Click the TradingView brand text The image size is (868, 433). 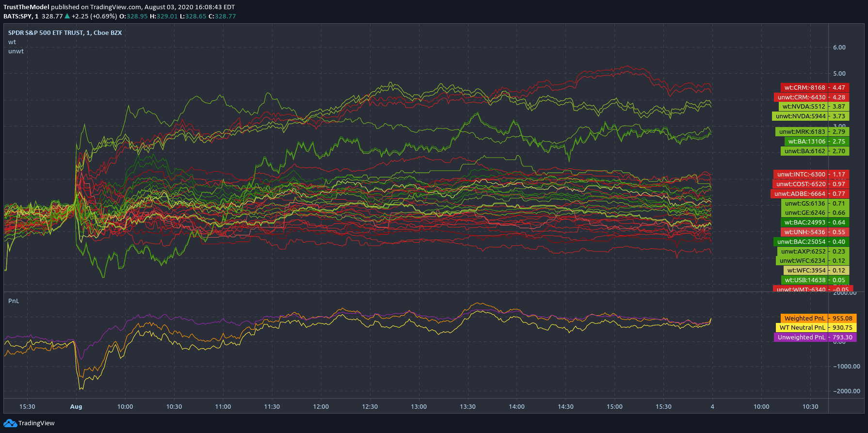(x=36, y=423)
